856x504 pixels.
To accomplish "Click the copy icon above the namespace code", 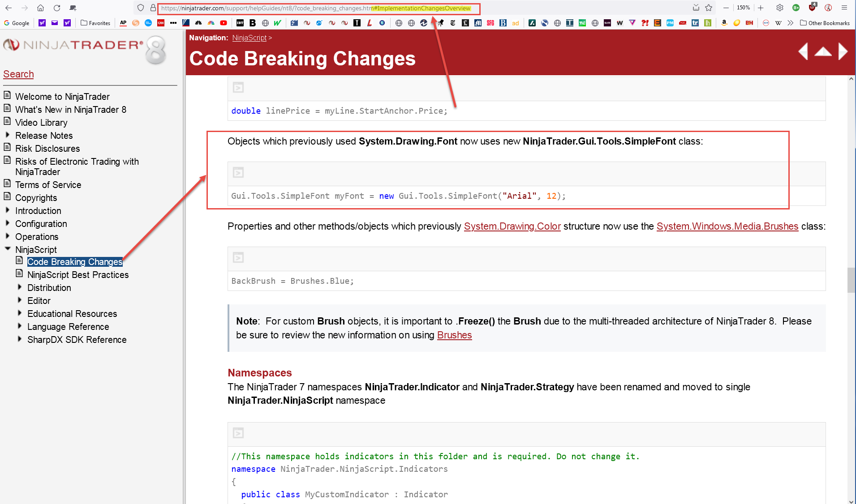I will coord(238,433).
